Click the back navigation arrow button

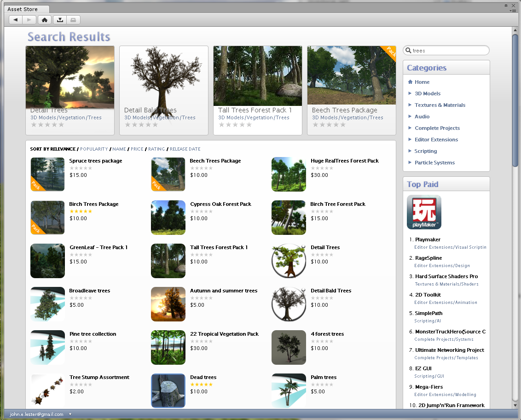(16, 20)
